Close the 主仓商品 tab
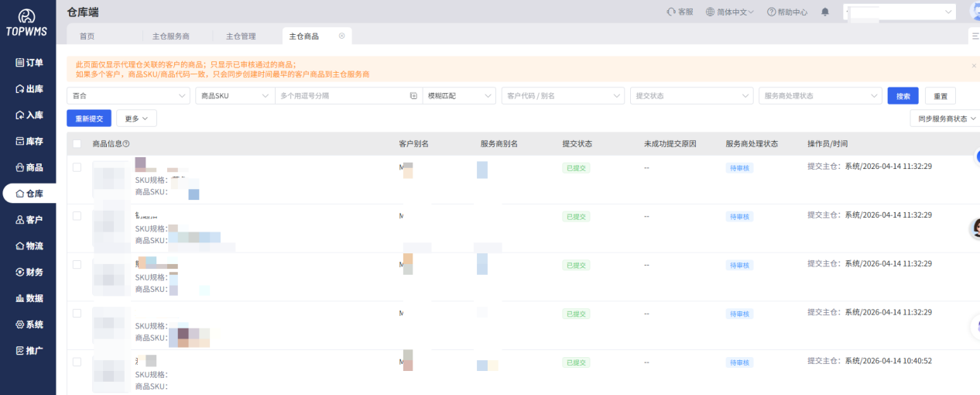The height and width of the screenshot is (395, 980). click(x=341, y=36)
